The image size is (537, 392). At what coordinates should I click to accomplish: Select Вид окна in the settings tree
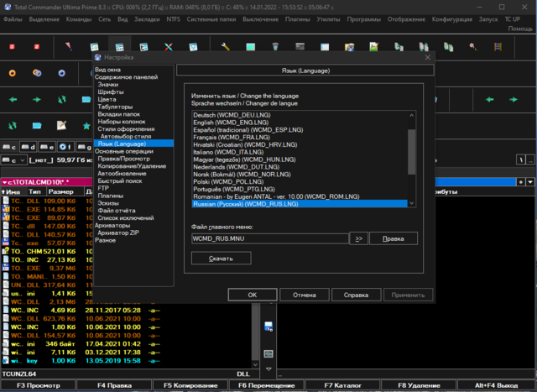(x=107, y=70)
